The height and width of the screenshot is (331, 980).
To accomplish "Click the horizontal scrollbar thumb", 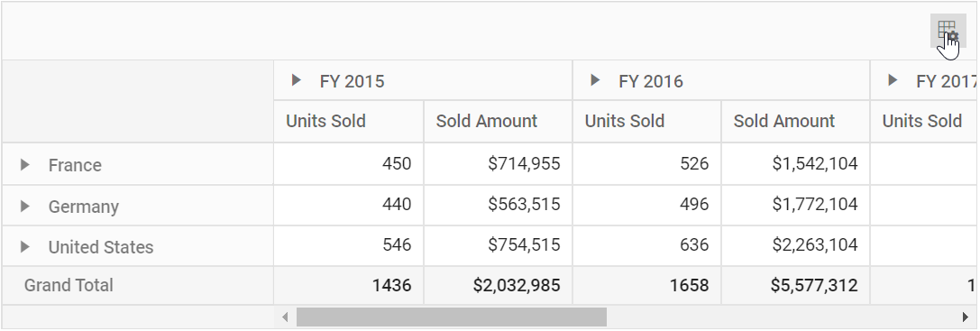I will pyautogui.click(x=452, y=317).
